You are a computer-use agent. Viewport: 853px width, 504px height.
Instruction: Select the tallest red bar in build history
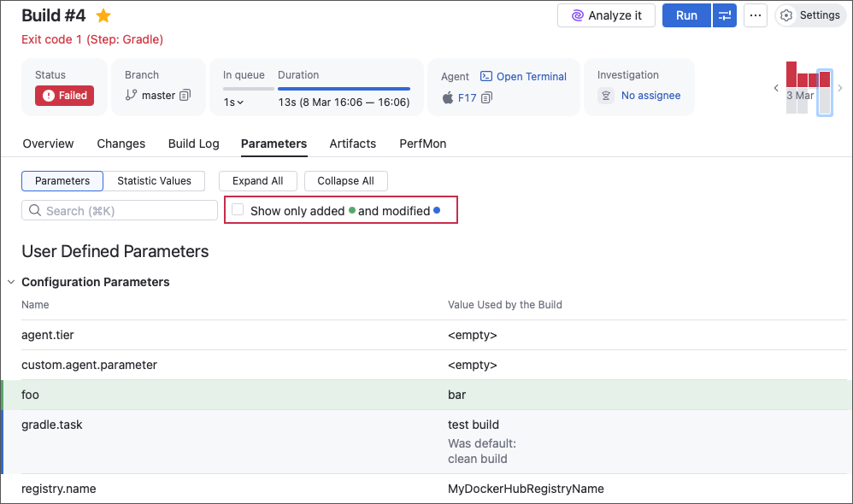(791, 74)
